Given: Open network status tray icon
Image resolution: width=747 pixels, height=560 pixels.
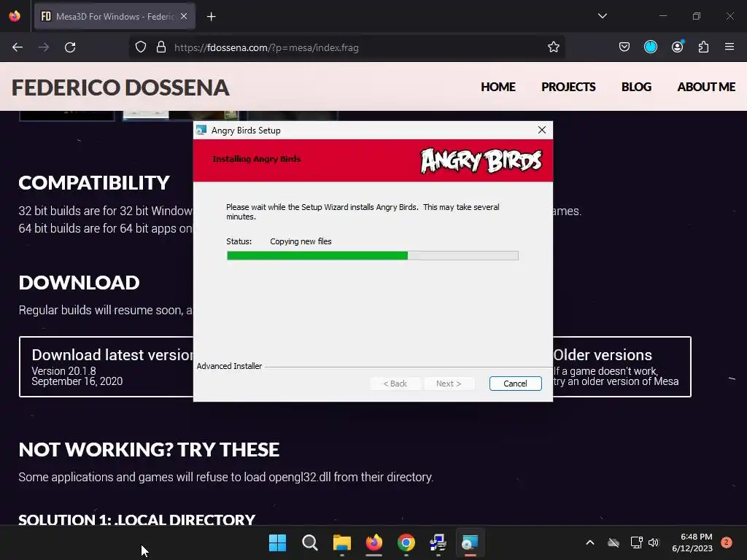Looking at the screenshot, I should pyautogui.click(x=636, y=542).
